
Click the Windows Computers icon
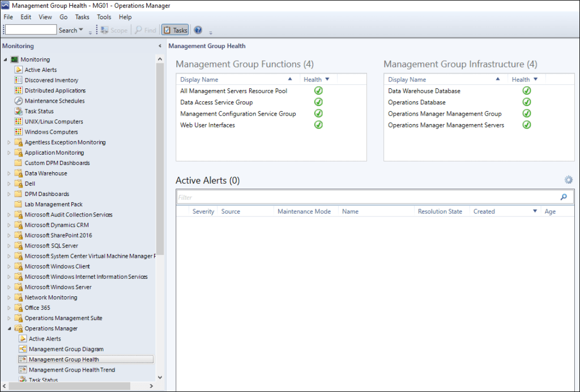[19, 131]
